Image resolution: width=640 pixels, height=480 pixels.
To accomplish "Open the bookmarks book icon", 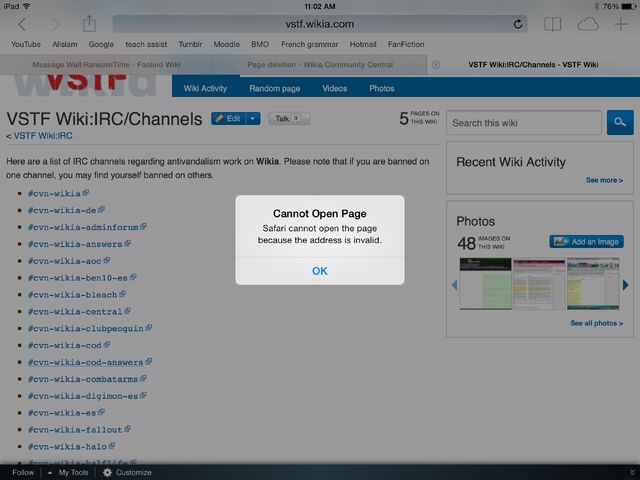I will pos(553,24).
